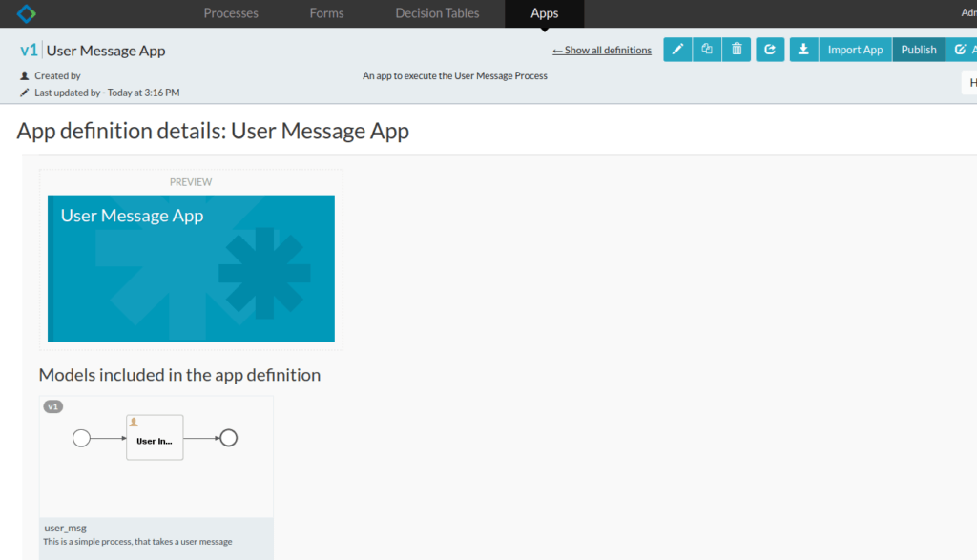Switch to the Forms tab
977x560 pixels.
click(326, 13)
